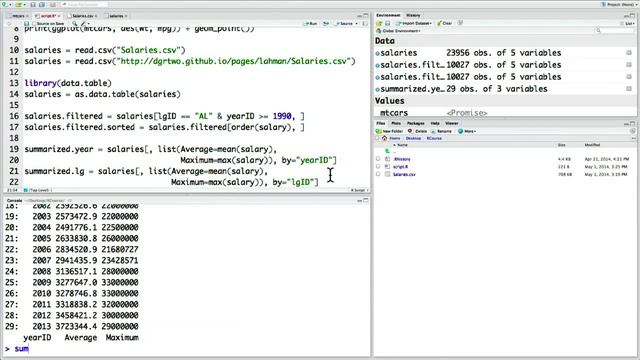Open the Project menu at top right
Viewport: 640px width, 360px height.
(619, 4)
